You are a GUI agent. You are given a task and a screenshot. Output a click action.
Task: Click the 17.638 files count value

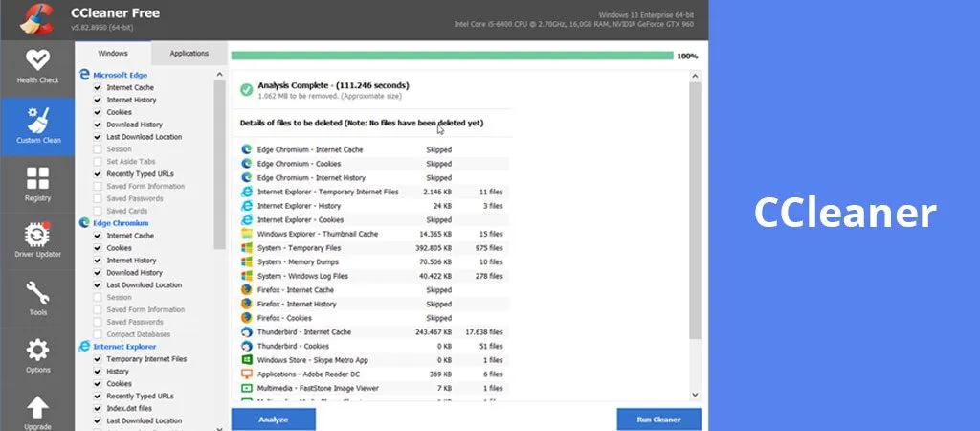coord(483,332)
